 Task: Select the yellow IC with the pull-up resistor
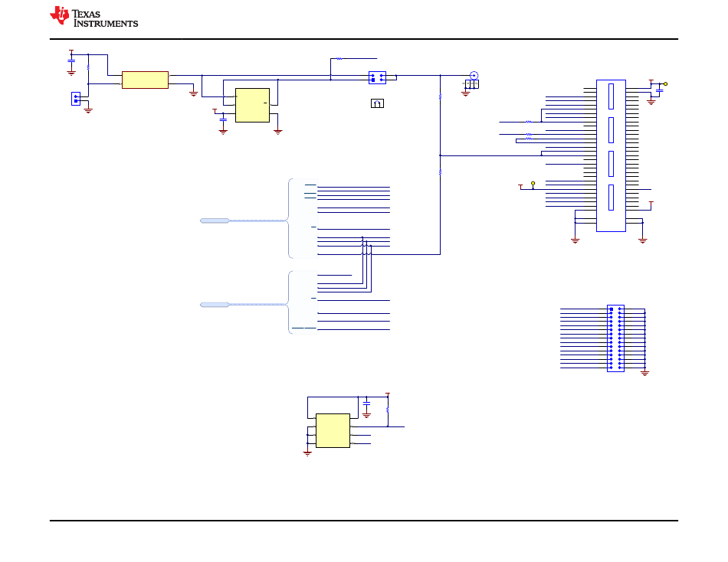tap(333, 430)
